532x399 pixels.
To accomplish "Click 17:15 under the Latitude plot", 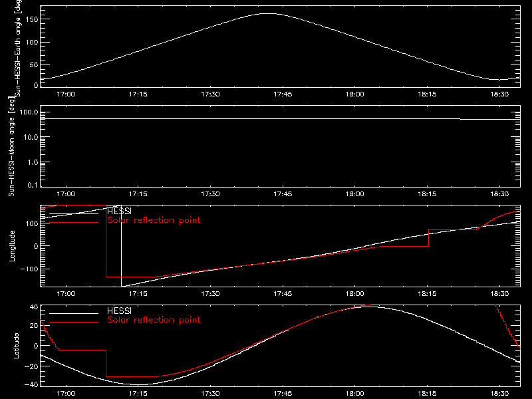I will click(138, 394).
